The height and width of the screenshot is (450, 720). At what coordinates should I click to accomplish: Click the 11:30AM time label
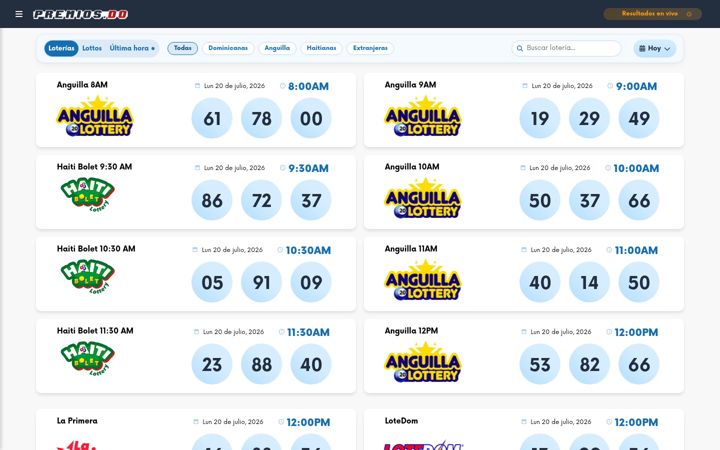308,332
